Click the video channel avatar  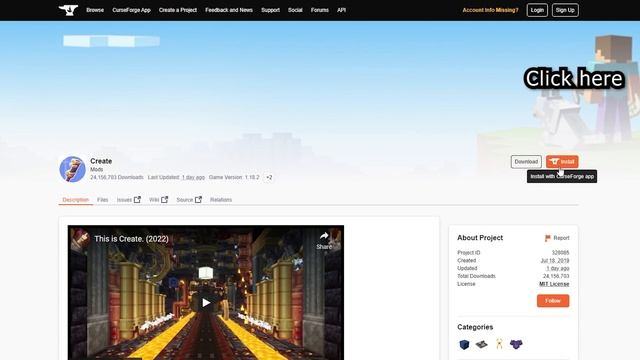click(x=80, y=238)
